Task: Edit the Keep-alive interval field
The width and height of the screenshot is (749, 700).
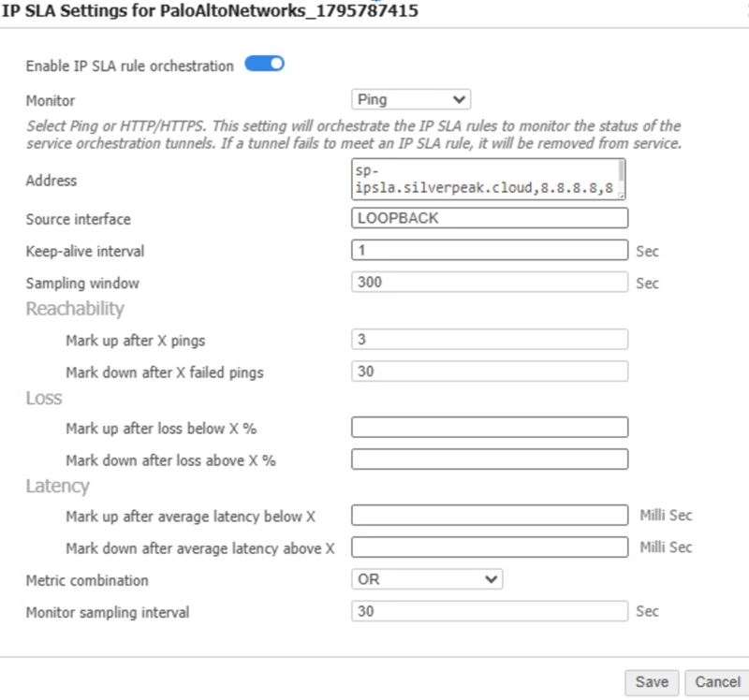Action: pyautogui.click(x=489, y=250)
